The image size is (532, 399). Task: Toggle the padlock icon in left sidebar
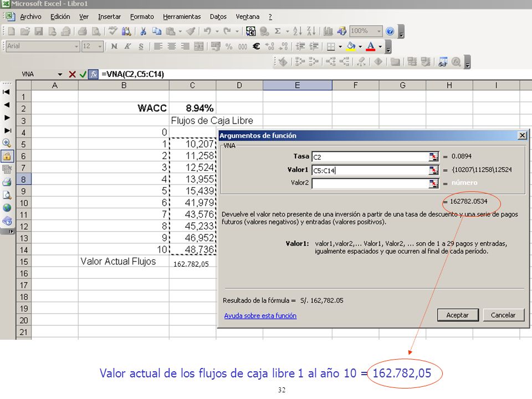pyautogui.click(x=7, y=156)
